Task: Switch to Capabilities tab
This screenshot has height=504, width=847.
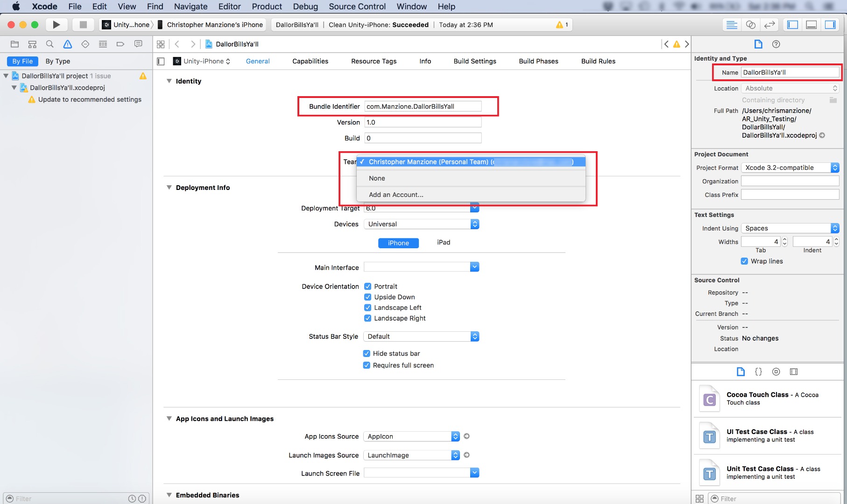Action: coord(311,61)
